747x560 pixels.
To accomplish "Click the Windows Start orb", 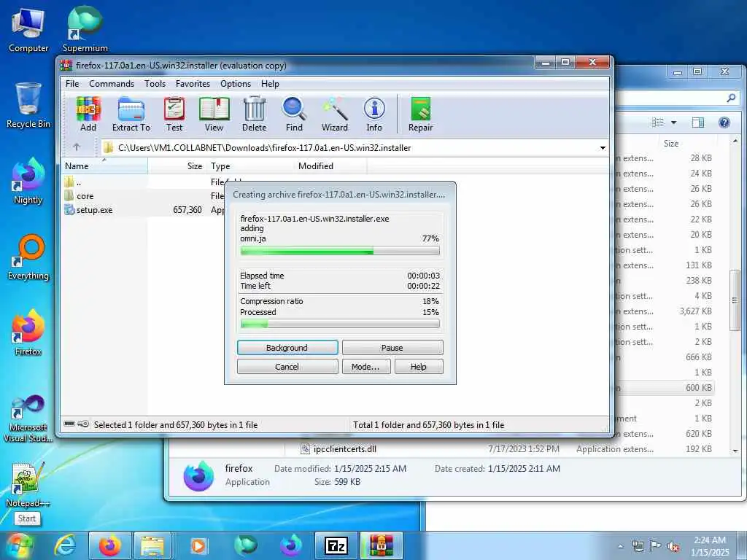I will pyautogui.click(x=19, y=545).
